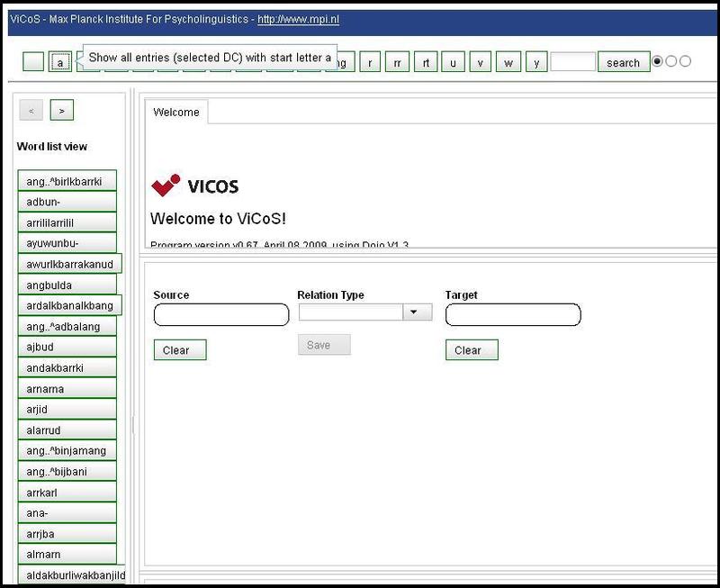This screenshot has width=720, height=588.
Task: Switch to the Welcome tab
Action: click(176, 112)
